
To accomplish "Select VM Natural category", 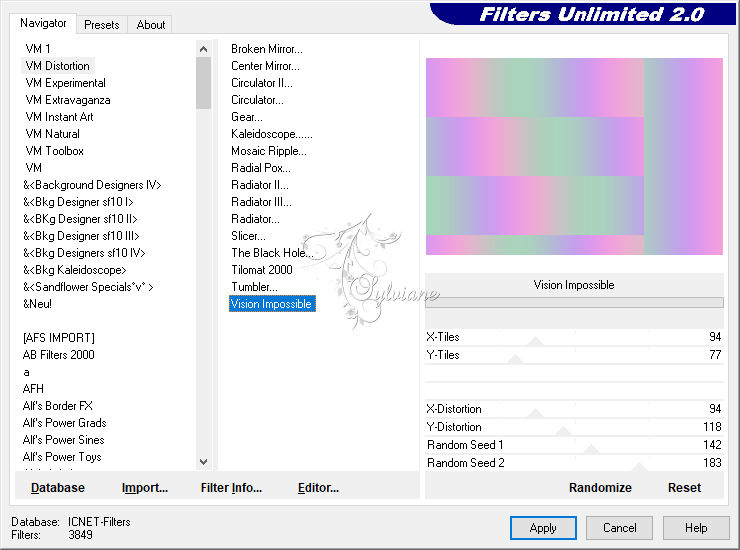I will [52, 134].
